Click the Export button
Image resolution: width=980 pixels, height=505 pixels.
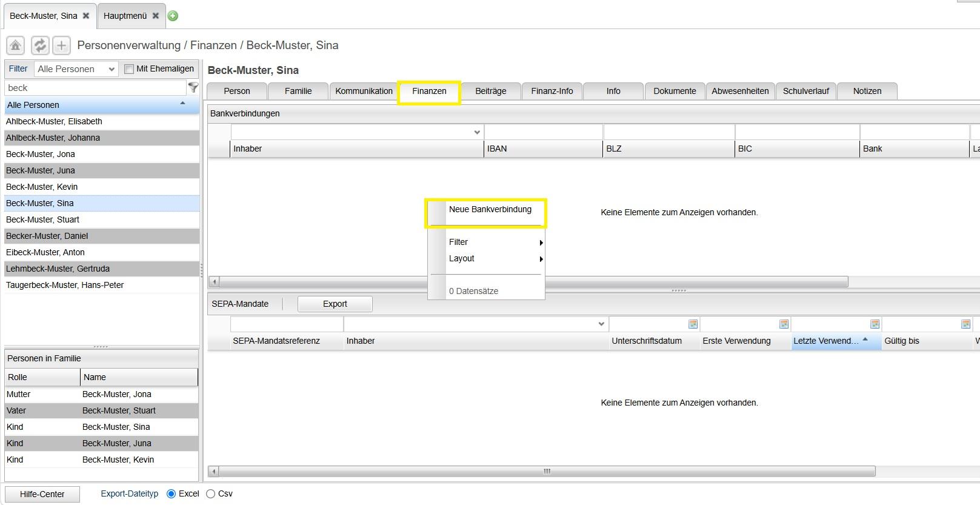point(335,304)
